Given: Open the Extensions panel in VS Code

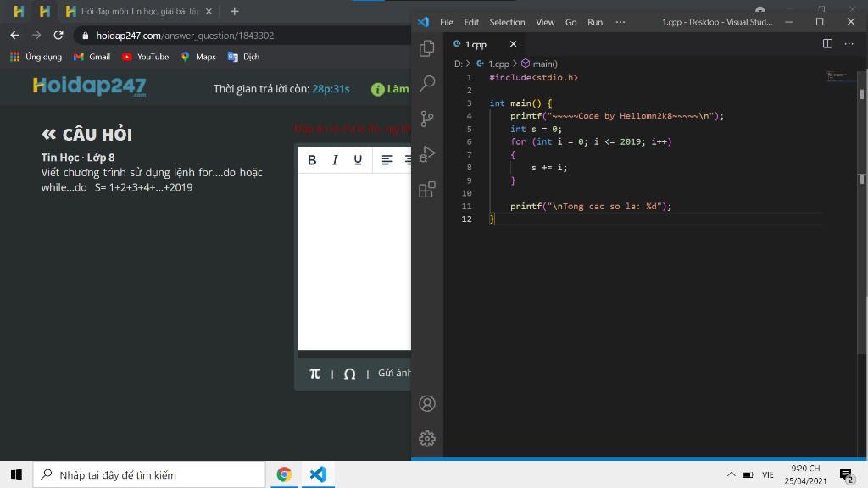Looking at the screenshot, I should pos(427,189).
